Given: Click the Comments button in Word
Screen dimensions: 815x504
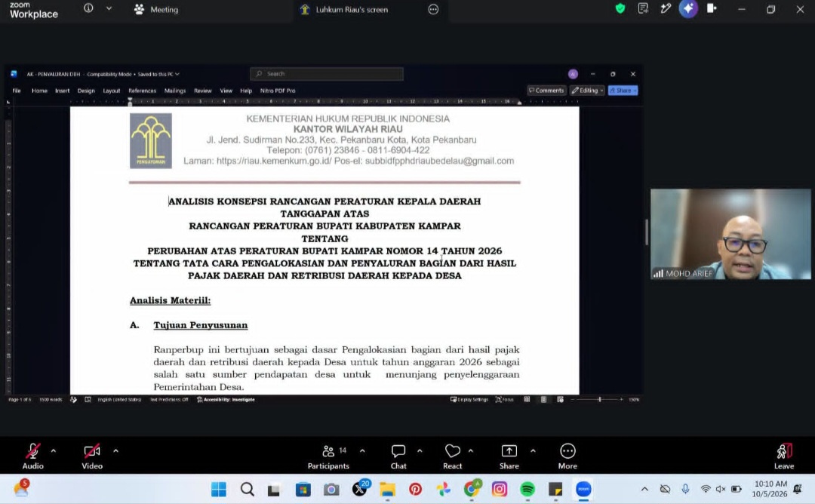Looking at the screenshot, I should [x=546, y=91].
